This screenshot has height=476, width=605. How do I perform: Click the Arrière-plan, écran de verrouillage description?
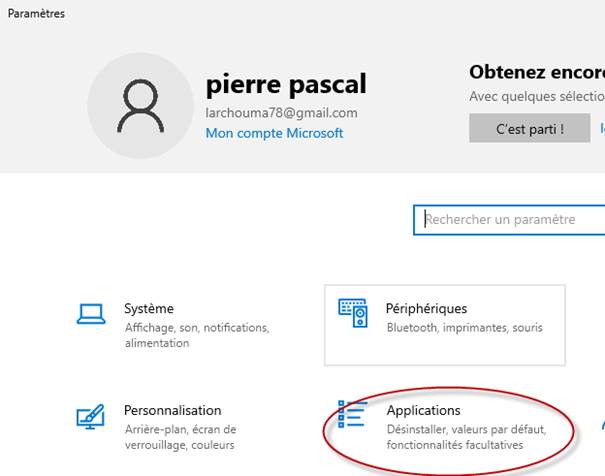click(179, 437)
